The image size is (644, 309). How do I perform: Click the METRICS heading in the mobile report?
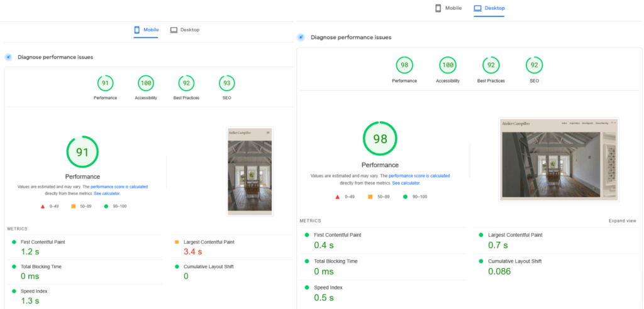[x=17, y=229]
